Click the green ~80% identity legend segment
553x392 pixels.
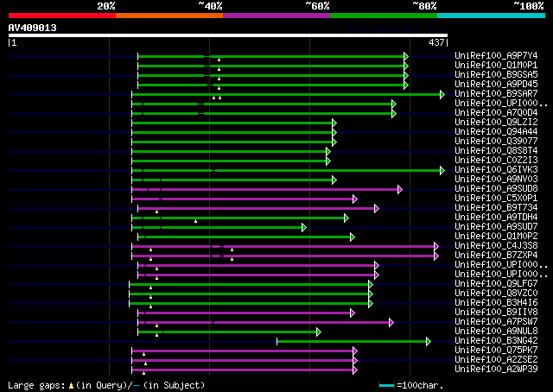384,16
